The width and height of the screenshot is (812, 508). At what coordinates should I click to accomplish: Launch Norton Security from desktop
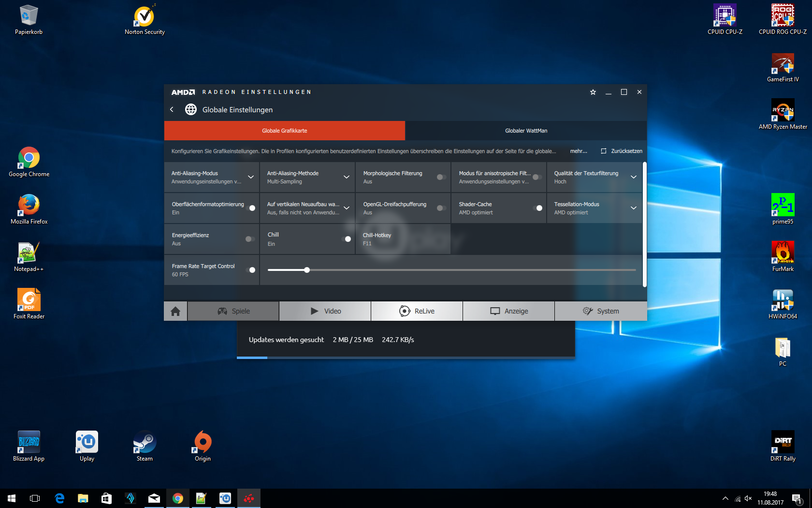pos(145,20)
